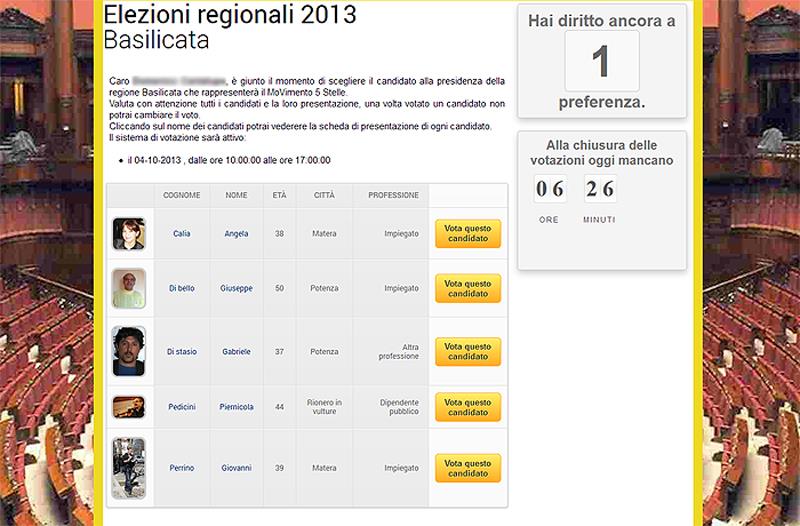
Task: Click the remaining preferences counter box
Action: (601, 61)
